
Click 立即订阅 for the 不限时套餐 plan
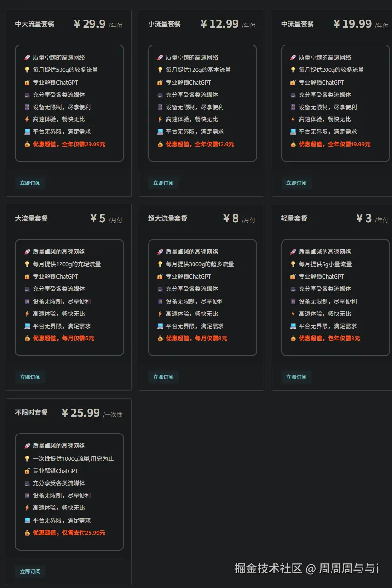pos(30,572)
